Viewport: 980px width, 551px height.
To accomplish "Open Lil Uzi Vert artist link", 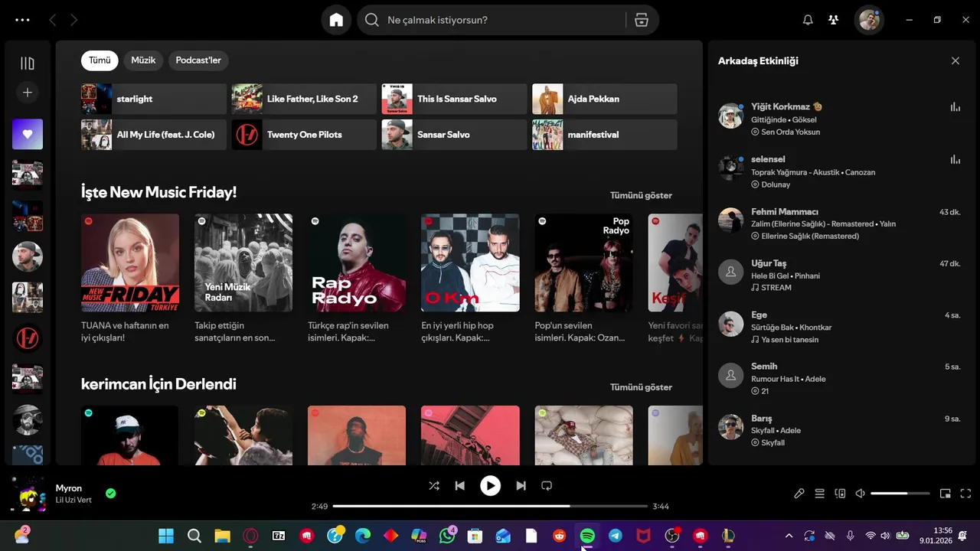I will (x=73, y=500).
